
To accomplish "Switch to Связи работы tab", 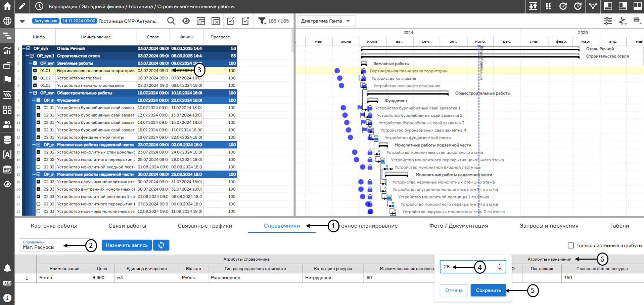I will pyautogui.click(x=127, y=226).
